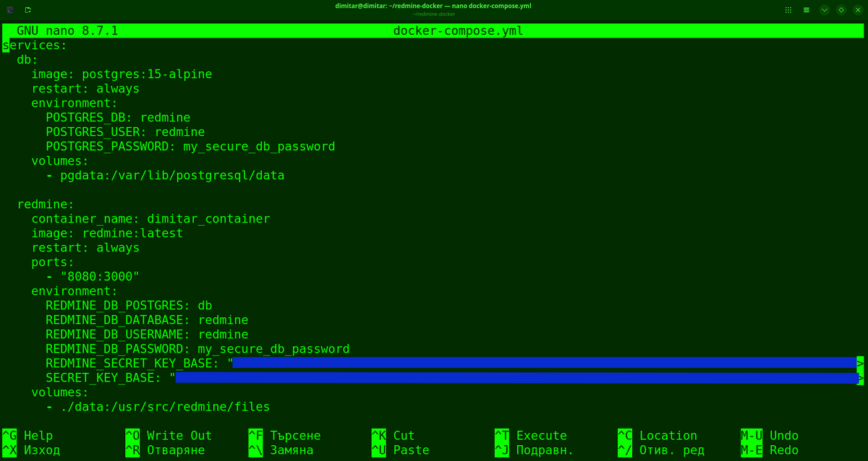The height and width of the screenshot is (461, 868).
Task: Click the '"8080:3000"' port mapping
Action: click(x=100, y=277)
